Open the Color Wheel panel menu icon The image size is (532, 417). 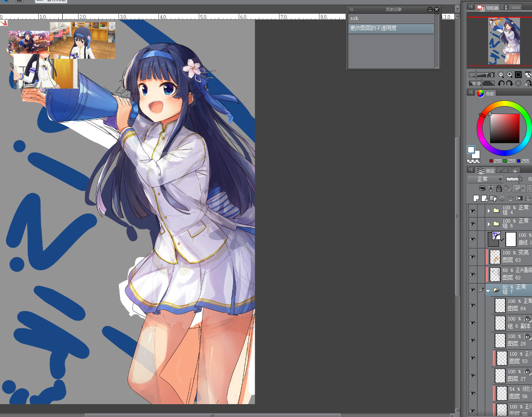click(471, 93)
